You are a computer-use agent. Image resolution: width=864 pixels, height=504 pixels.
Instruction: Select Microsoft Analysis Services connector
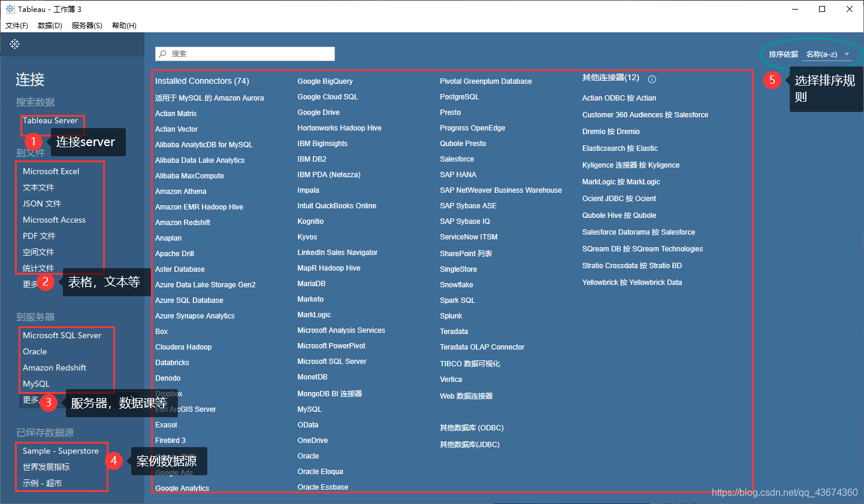click(342, 330)
